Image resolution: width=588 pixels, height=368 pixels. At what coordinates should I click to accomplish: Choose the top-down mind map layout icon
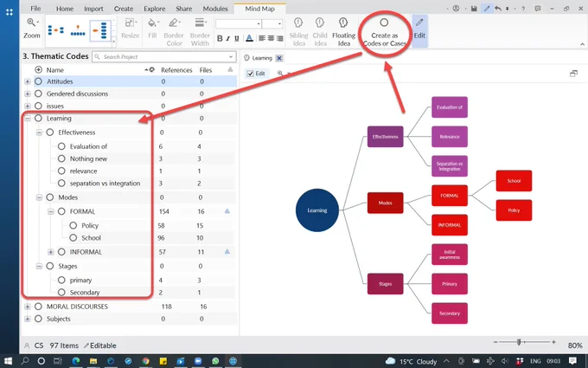point(78,30)
